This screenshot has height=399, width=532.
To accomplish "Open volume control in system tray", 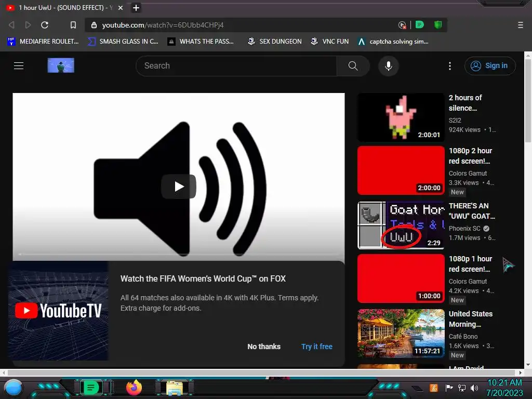I will [474, 388].
